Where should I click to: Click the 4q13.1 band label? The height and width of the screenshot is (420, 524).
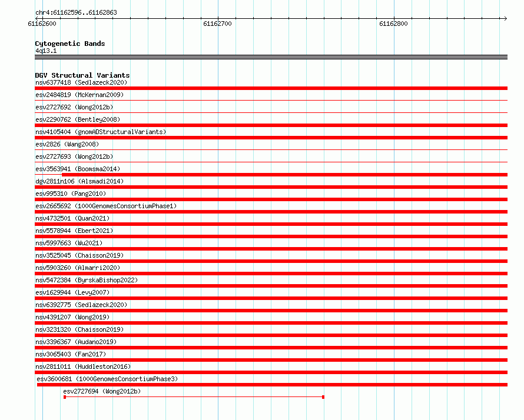[46, 51]
